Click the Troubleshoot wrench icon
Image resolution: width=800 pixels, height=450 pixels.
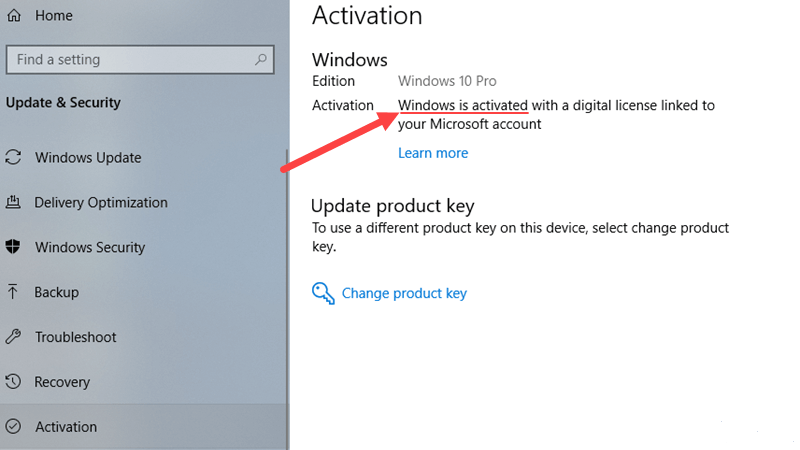pos(13,337)
